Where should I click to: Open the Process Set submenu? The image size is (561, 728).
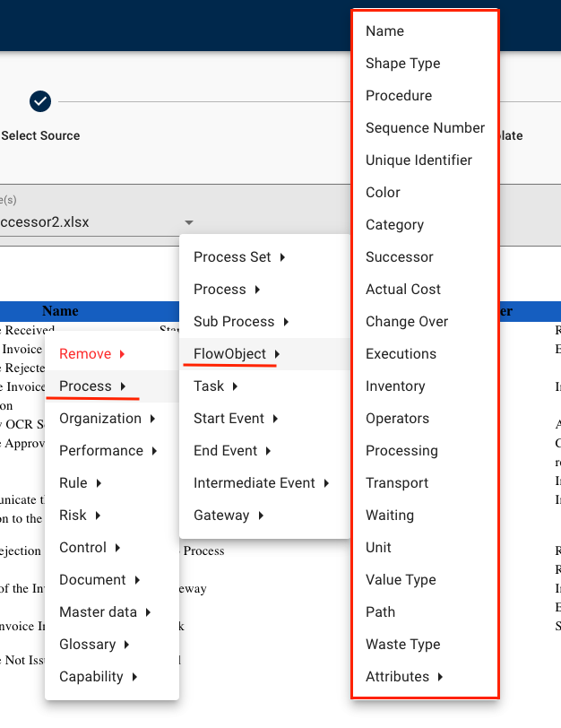239,257
